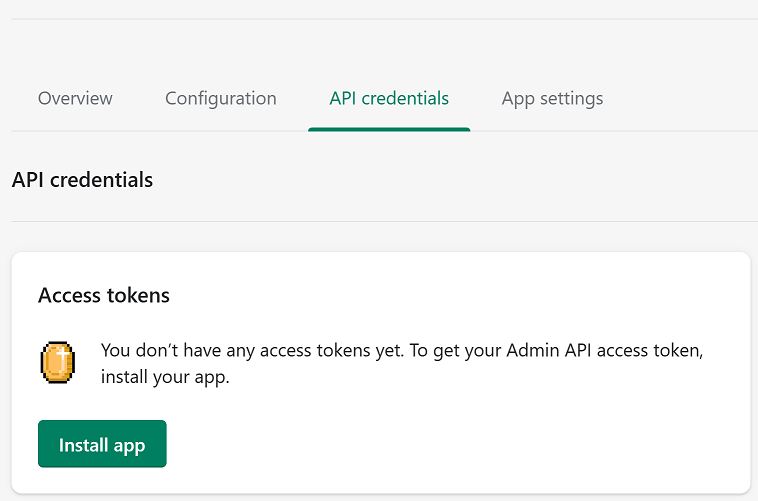The height and width of the screenshot is (501, 758).
Task: Click the green underline beneath the active tab
Action: pos(389,129)
